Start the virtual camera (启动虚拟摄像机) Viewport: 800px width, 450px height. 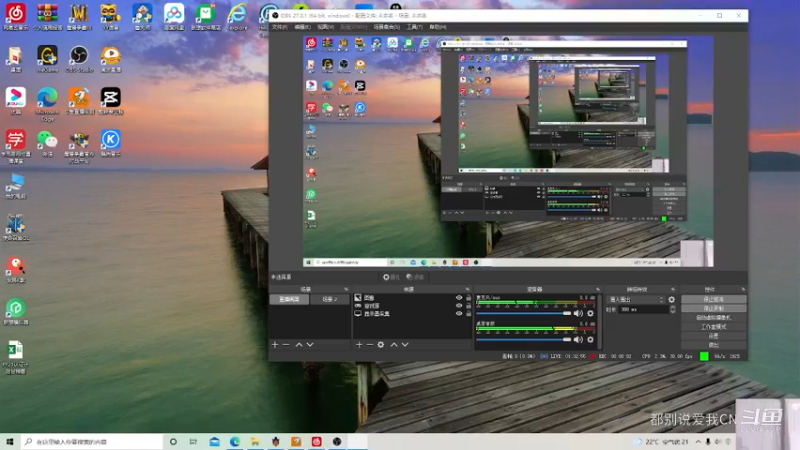point(714,318)
